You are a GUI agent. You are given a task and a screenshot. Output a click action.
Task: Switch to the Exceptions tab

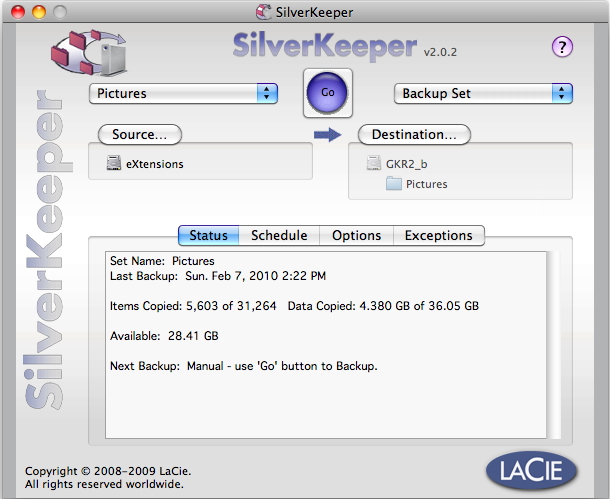(x=439, y=235)
